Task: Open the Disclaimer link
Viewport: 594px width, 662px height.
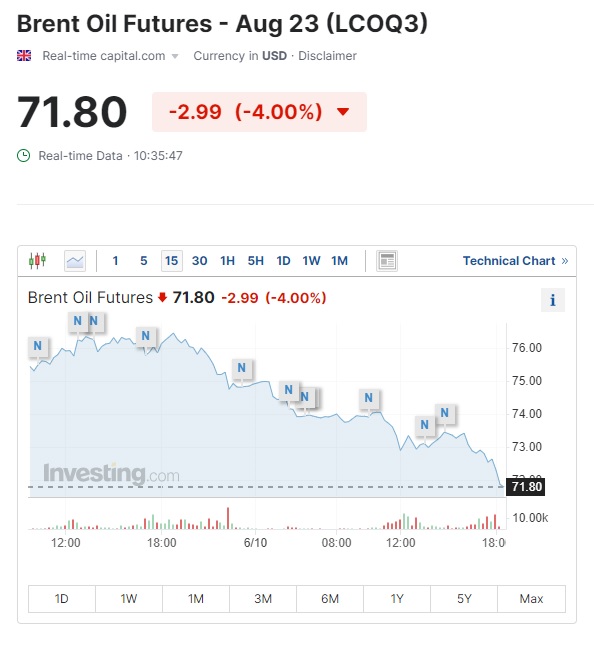Action: pyautogui.click(x=327, y=56)
